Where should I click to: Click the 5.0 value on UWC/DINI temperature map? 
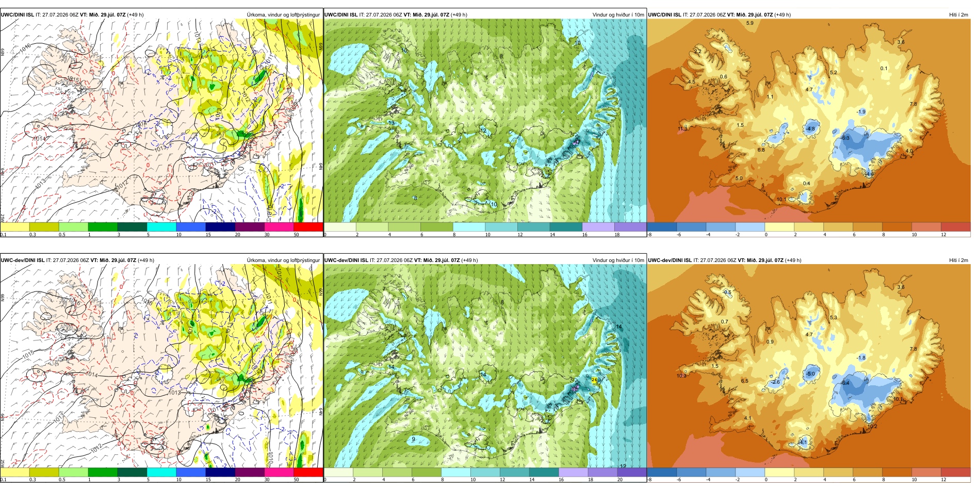739,178
